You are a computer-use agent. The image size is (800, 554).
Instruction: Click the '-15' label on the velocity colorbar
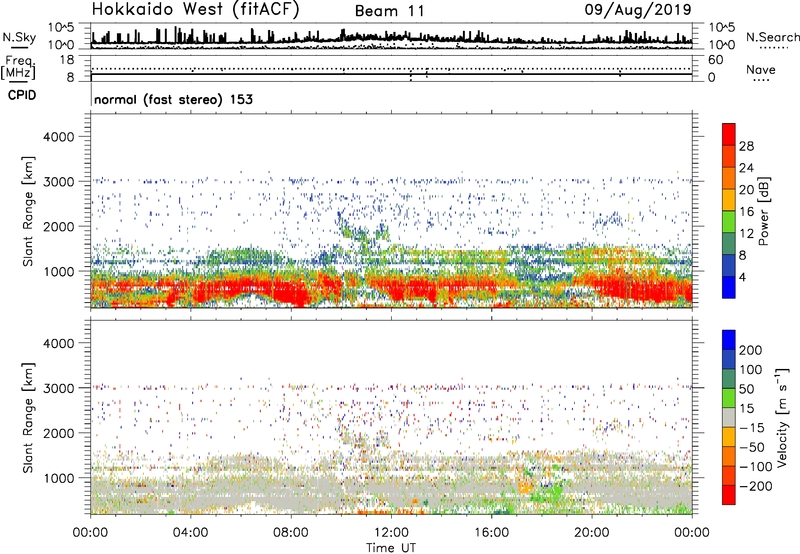pyautogui.click(x=752, y=427)
